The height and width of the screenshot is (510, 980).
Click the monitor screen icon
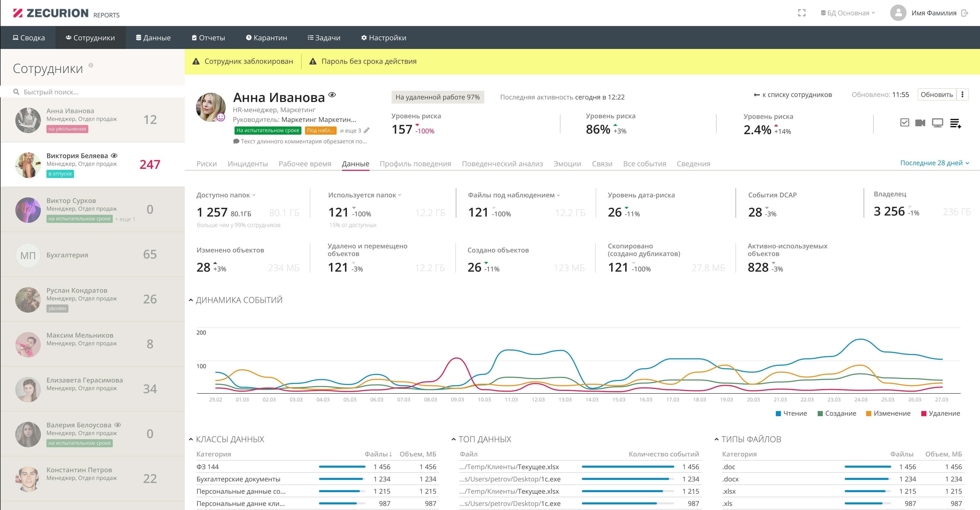click(937, 123)
